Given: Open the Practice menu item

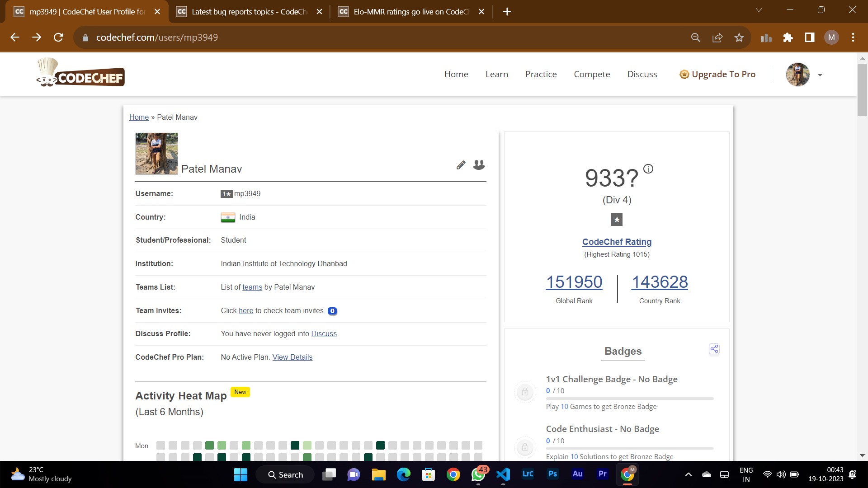Looking at the screenshot, I should click(541, 74).
